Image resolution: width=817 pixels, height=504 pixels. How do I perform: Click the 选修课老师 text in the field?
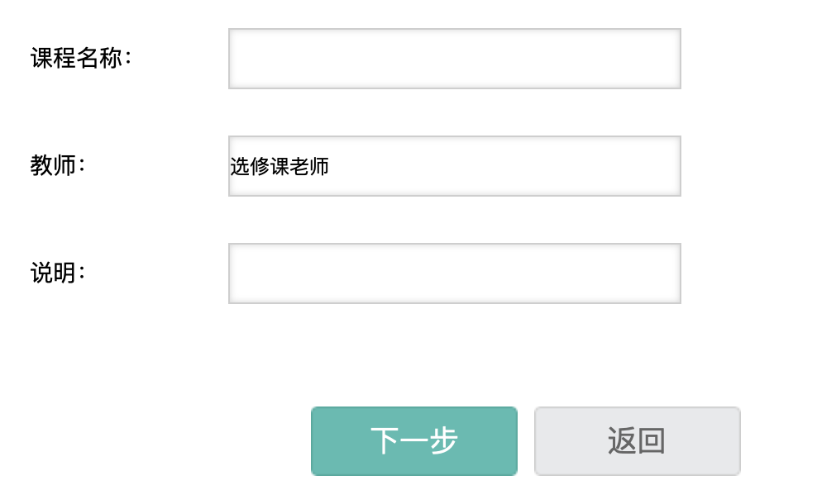pos(279,167)
